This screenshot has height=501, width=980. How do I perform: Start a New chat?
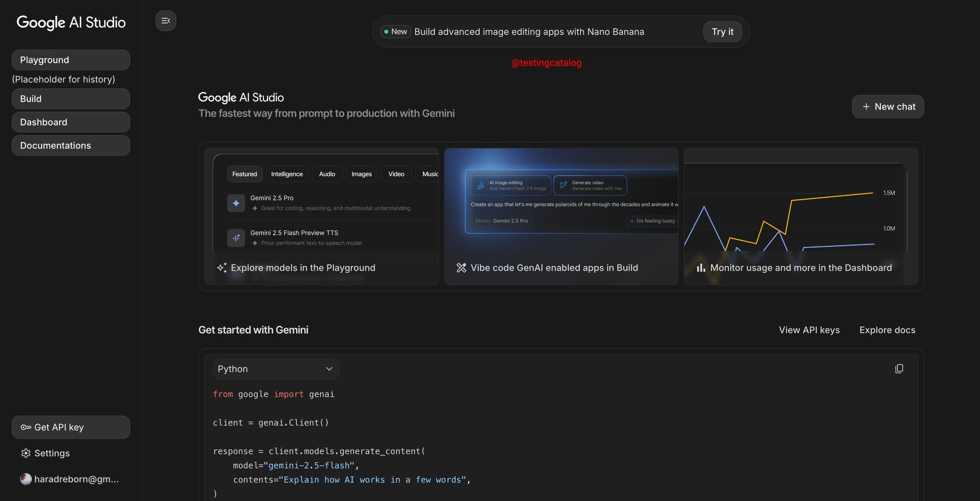[x=887, y=106]
